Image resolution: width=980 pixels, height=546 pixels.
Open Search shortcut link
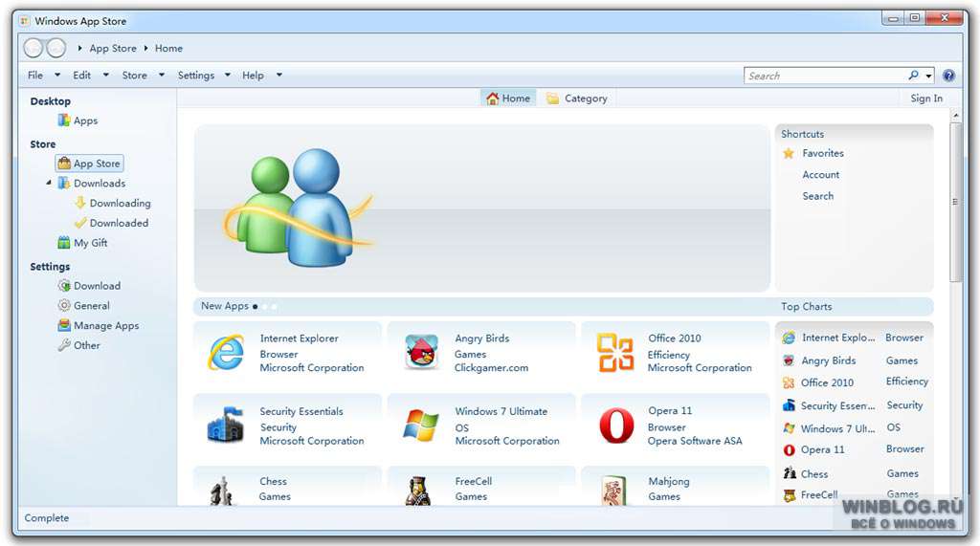(x=817, y=195)
